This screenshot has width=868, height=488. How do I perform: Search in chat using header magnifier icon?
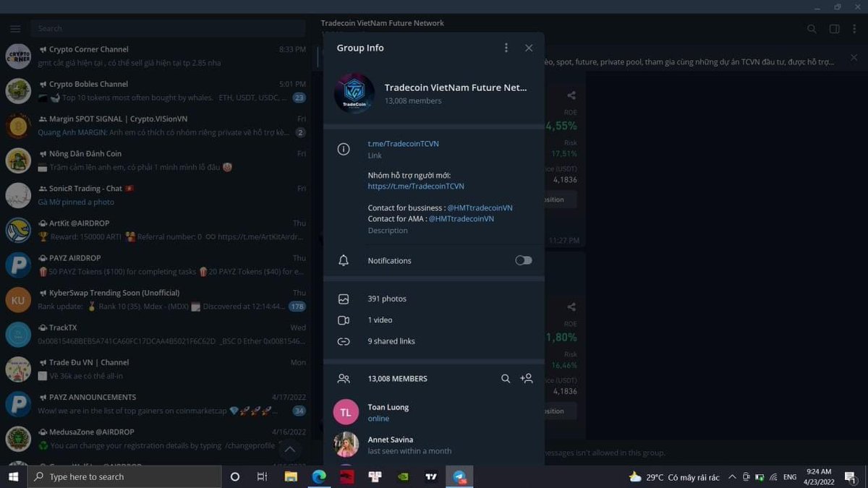[812, 29]
